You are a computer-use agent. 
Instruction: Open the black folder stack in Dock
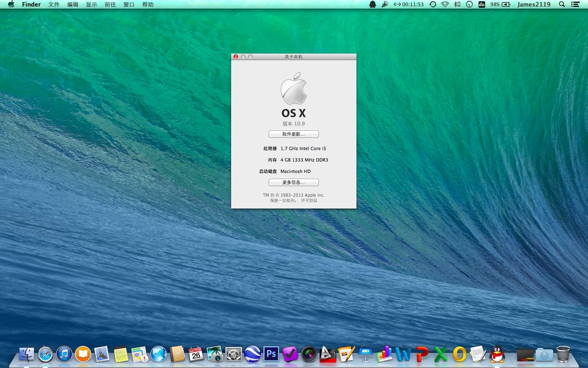click(526, 354)
